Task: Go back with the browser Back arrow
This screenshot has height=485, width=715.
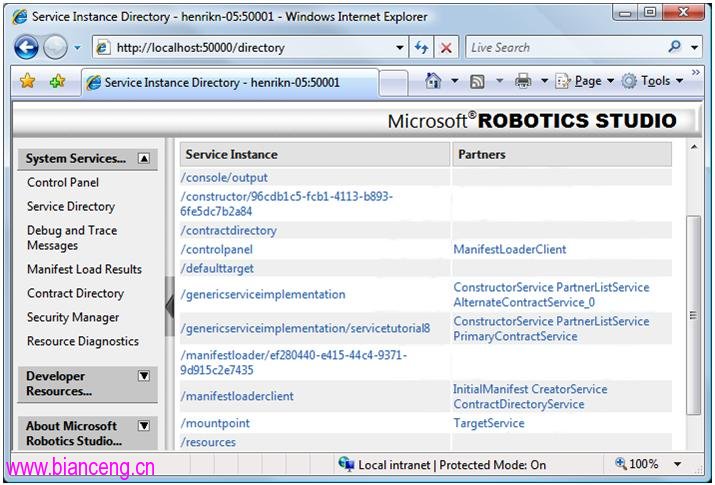Action: point(26,47)
